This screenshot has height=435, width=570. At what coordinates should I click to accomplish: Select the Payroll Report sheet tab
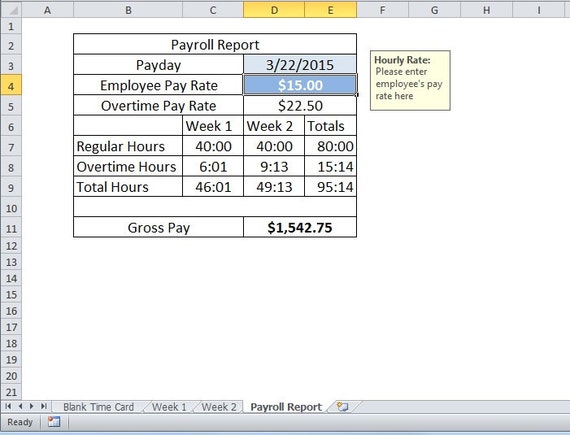coord(286,407)
